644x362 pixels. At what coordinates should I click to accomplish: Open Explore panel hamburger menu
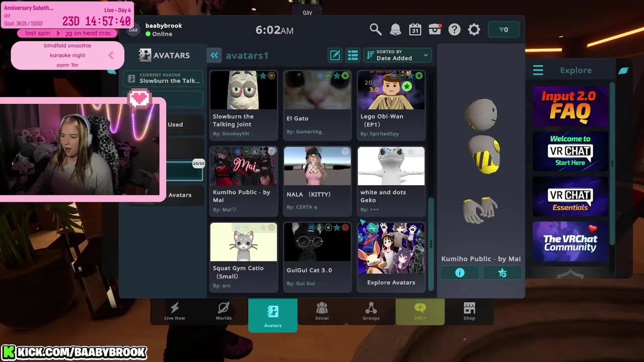tap(538, 70)
